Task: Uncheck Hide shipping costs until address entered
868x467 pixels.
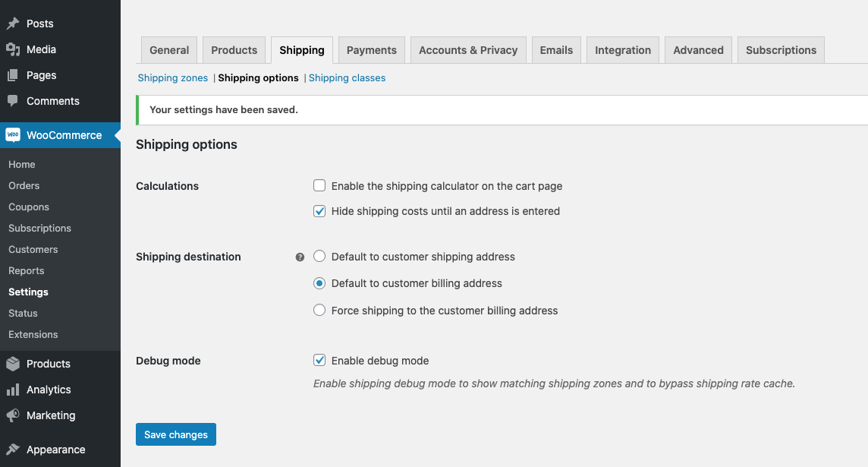Action: pyautogui.click(x=319, y=211)
